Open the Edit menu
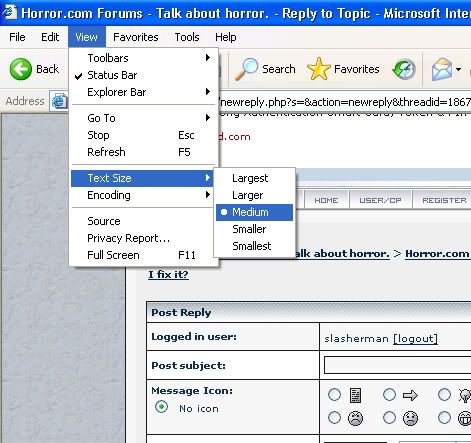 [x=50, y=37]
